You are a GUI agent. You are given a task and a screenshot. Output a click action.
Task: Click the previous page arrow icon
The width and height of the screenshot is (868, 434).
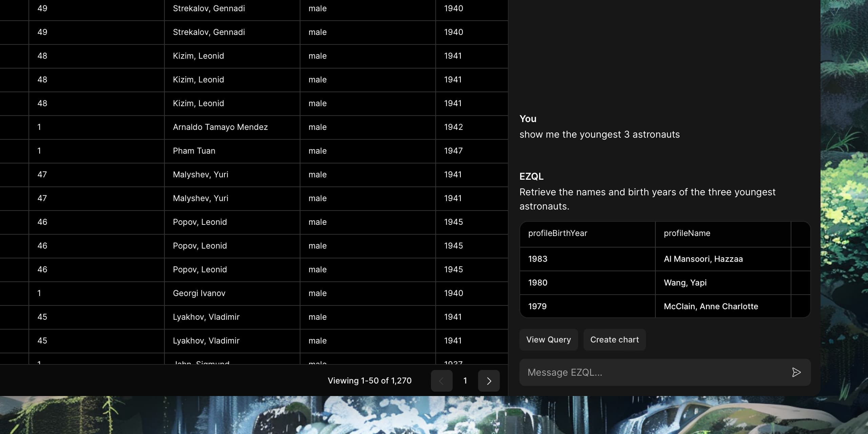click(441, 380)
